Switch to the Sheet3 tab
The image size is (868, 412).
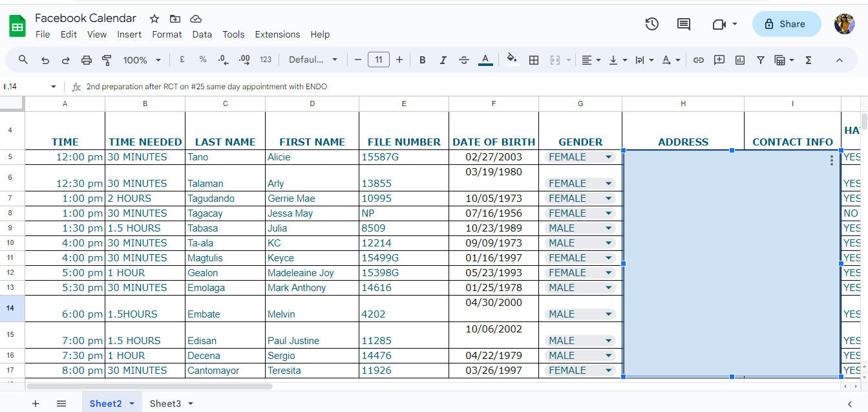point(165,404)
